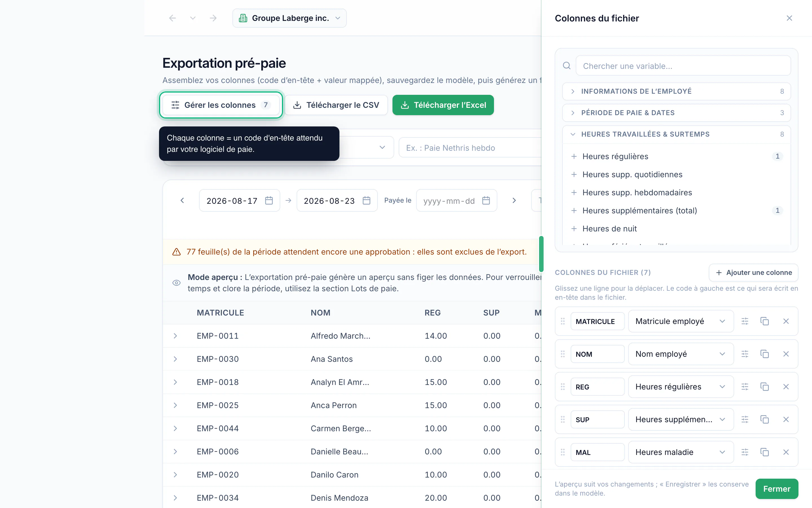Duplicate the MAL column
812x508 pixels.
click(765, 452)
